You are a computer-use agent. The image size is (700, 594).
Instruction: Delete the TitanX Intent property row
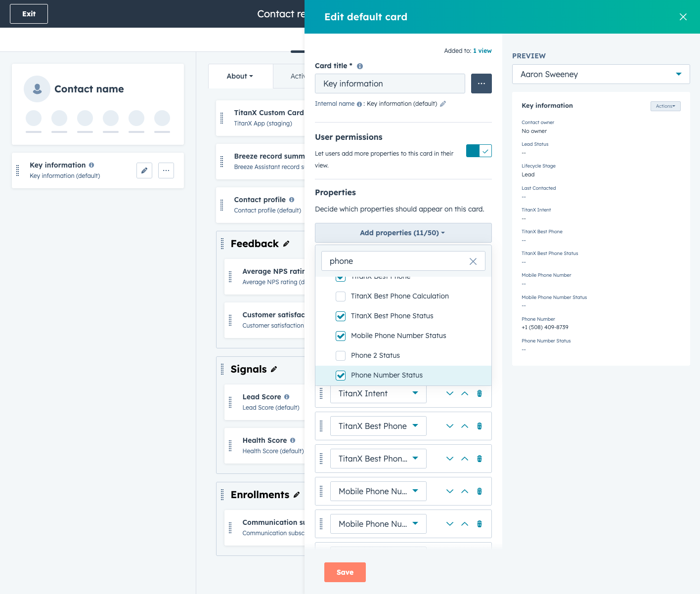coord(480,393)
